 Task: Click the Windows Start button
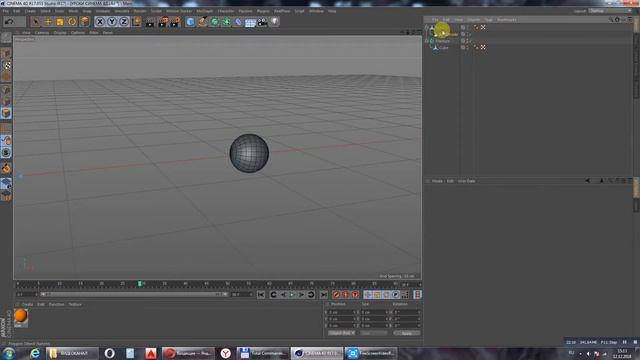tap(9, 353)
